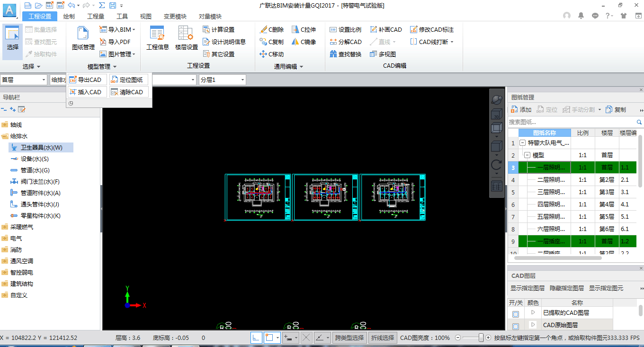Click 设置比例 set scale
The image size is (644, 347).
pos(345,29)
